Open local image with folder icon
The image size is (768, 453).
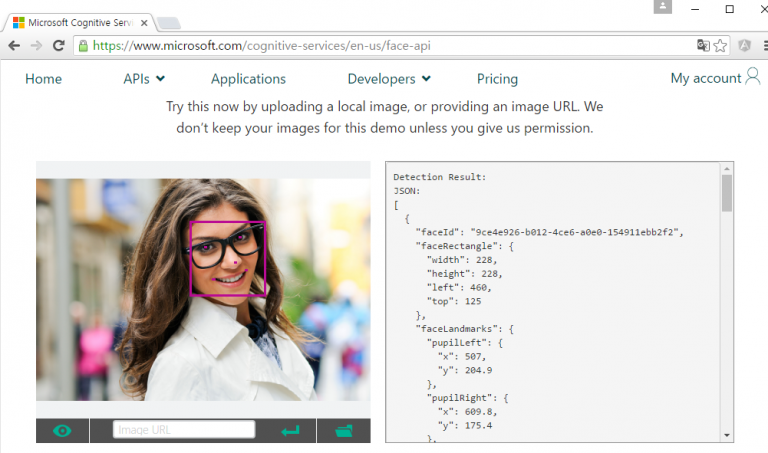344,431
